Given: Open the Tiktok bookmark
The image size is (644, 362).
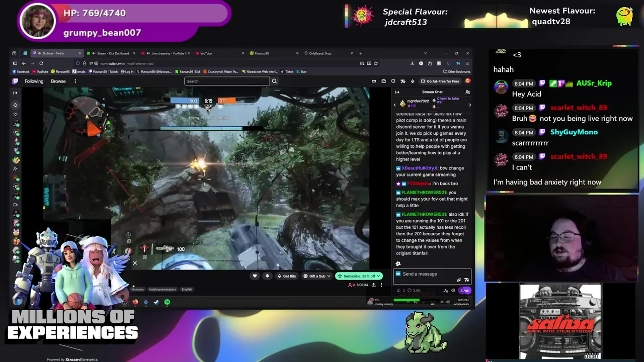Looking at the screenshot, I should 287,71.
